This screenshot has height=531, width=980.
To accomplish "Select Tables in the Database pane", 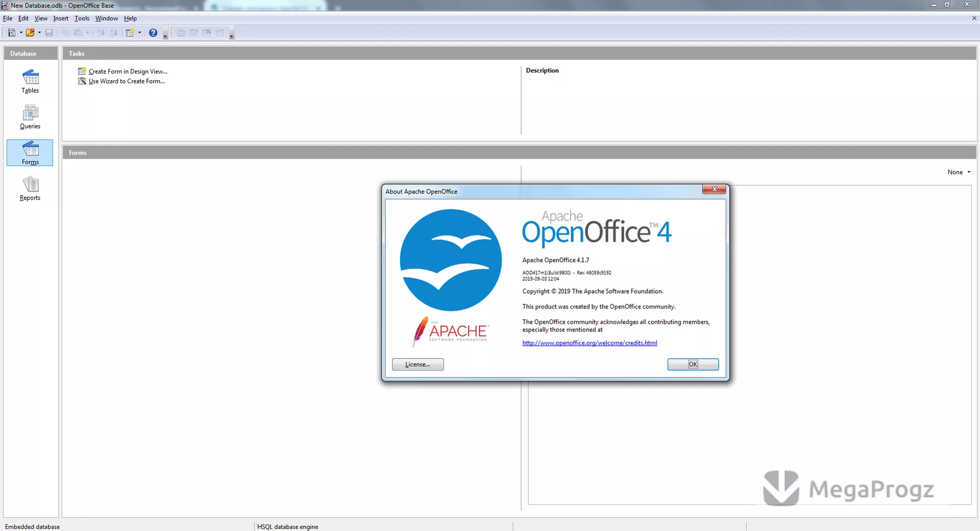I will 30,81.
